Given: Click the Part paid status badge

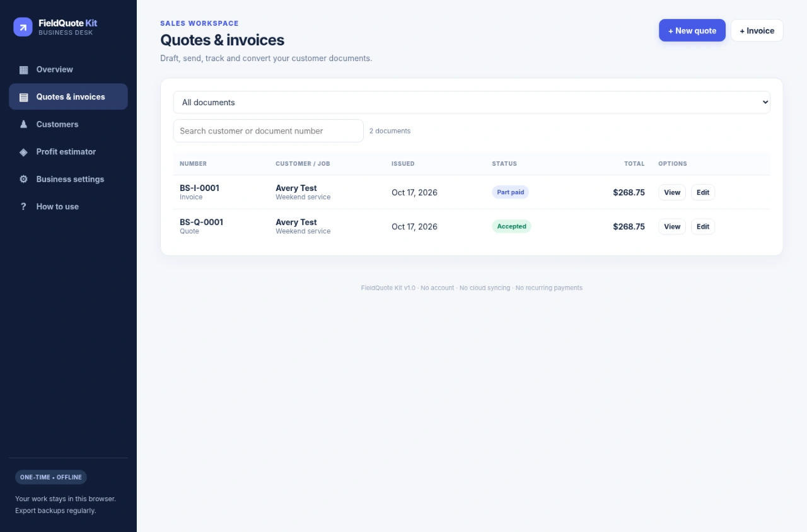Looking at the screenshot, I should click(x=511, y=192).
